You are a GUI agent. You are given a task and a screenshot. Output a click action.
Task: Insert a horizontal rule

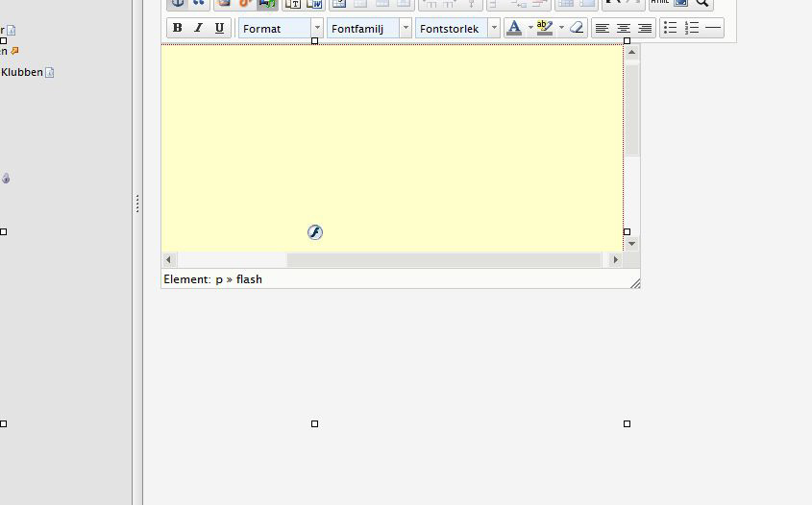pyautogui.click(x=713, y=28)
